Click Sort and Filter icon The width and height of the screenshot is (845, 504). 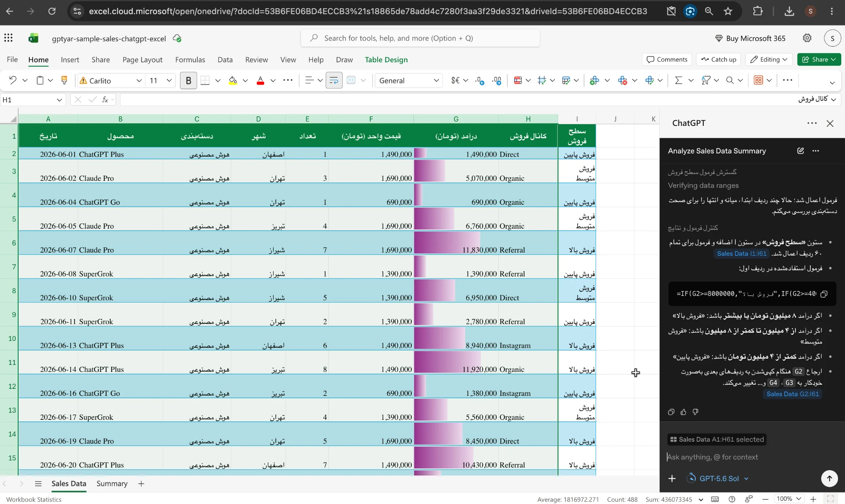(x=705, y=80)
